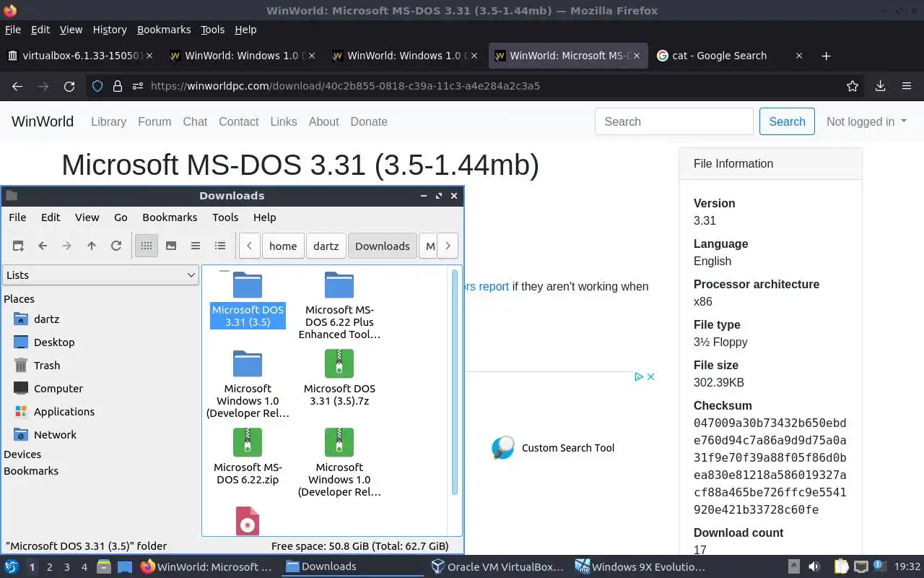
Task: Close the 'cat - Google Search' tab
Action: click(x=798, y=56)
